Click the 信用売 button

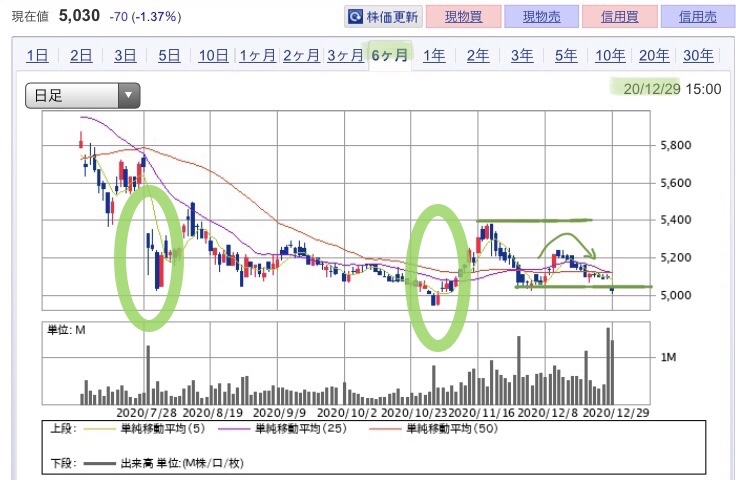[x=698, y=17]
